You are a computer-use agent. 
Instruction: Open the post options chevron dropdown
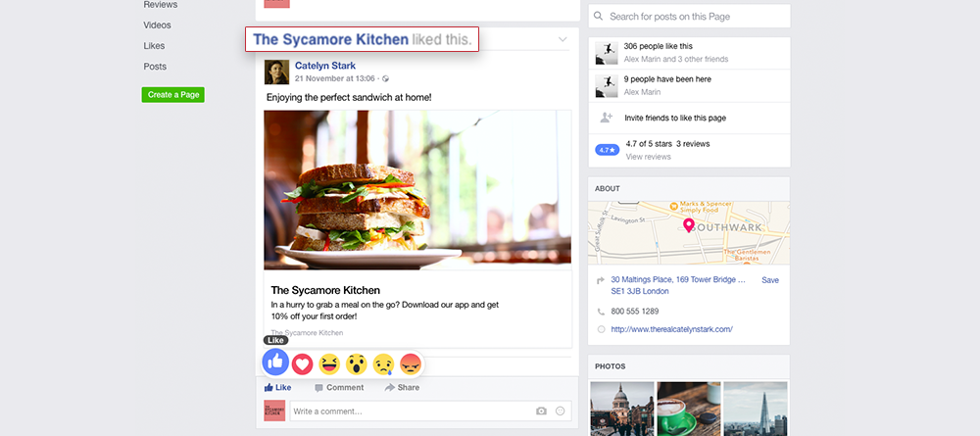[563, 39]
